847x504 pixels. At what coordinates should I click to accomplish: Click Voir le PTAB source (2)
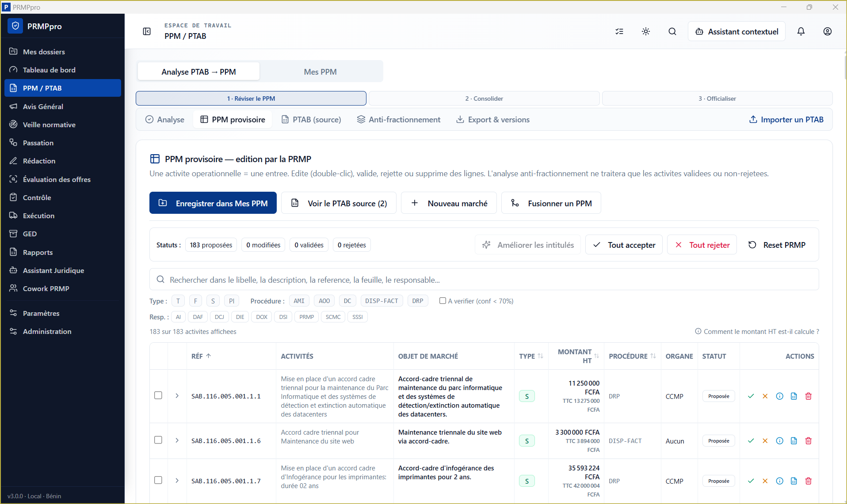339,203
